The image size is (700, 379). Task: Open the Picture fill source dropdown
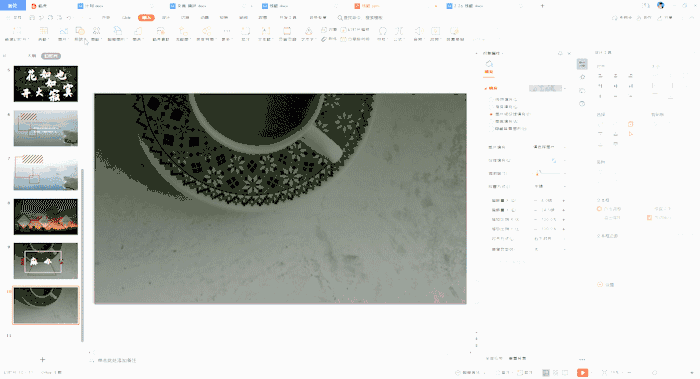pyautogui.click(x=549, y=147)
